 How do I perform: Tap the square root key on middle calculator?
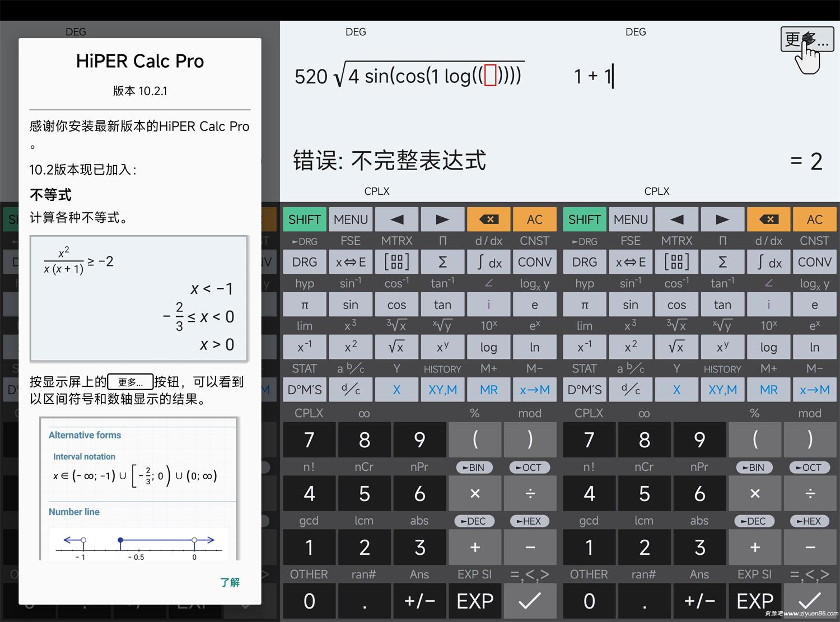396,347
